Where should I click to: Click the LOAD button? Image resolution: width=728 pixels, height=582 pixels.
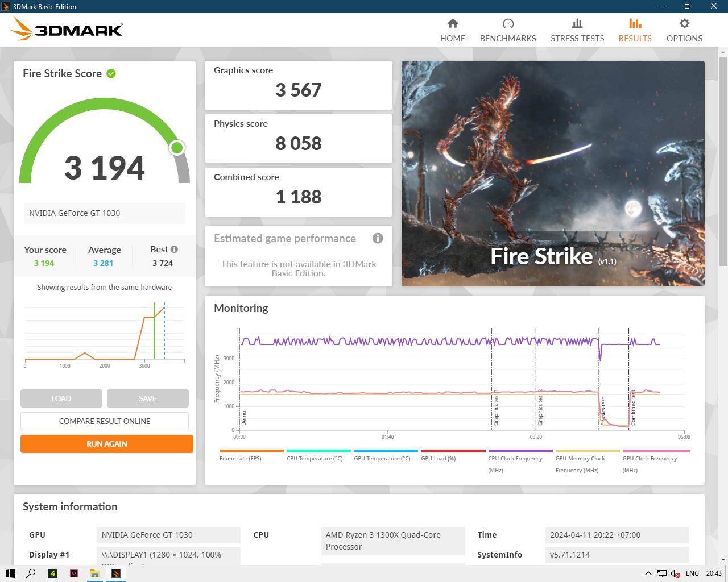pyautogui.click(x=61, y=398)
